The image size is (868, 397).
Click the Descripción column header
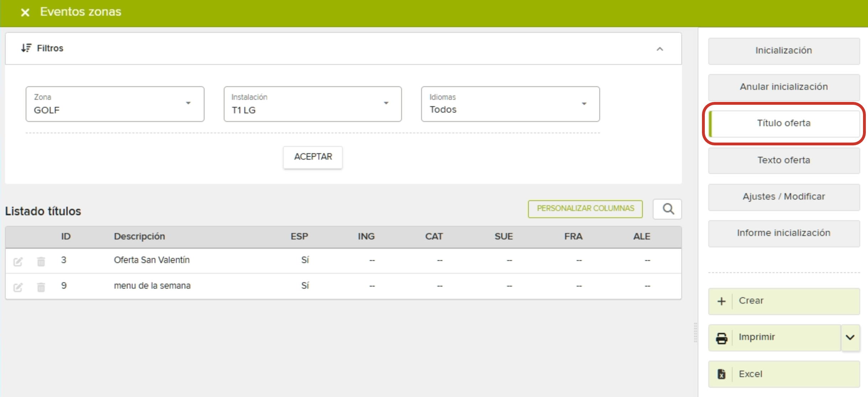pyautogui.click(x=139, y=237)
